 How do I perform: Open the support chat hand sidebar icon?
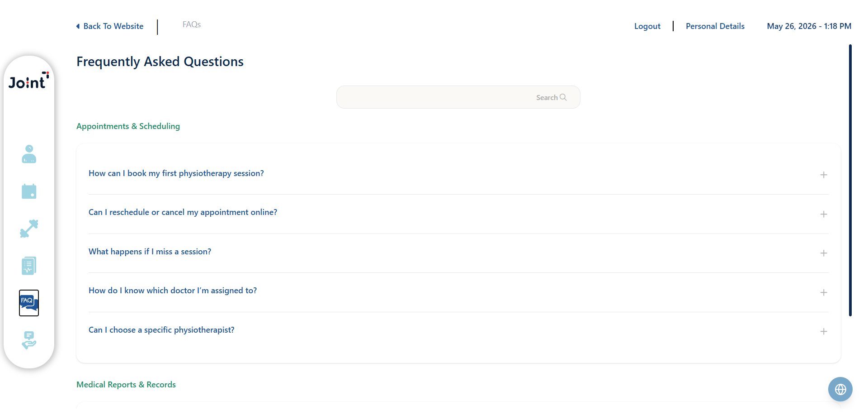(29, 340)
